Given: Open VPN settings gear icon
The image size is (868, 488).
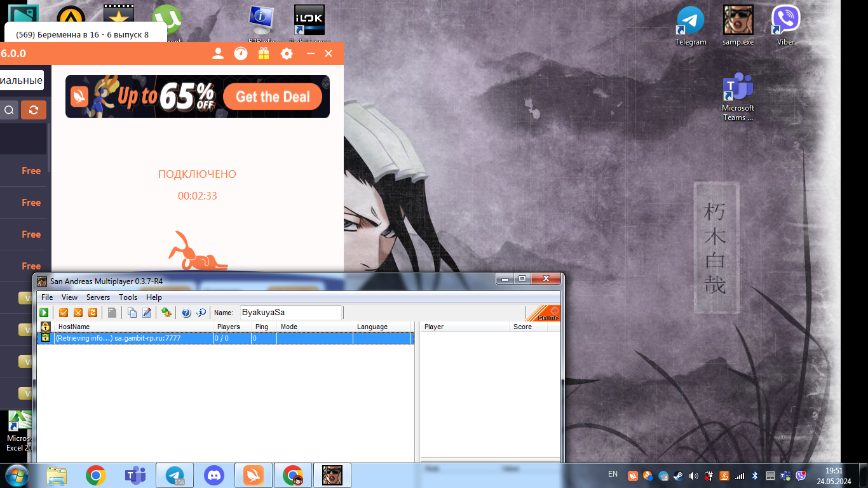Looking at the screenshot, I should pos(287,53).
